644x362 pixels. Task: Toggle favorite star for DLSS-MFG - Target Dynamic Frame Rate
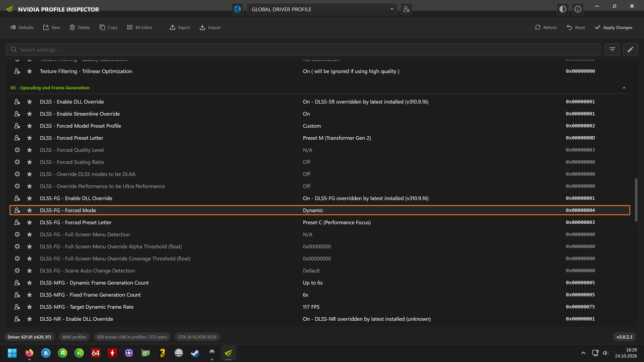point(30,307)
